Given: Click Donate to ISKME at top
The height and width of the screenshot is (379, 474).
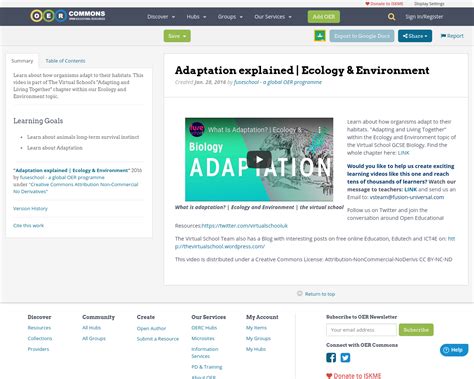Looking at the screenshot, I should pos(384,4).
